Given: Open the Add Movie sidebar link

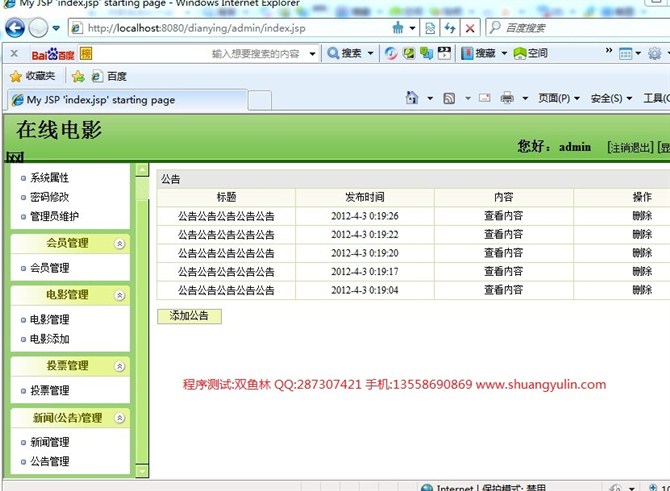Looking at the screenshot, I should pos(49,339).
